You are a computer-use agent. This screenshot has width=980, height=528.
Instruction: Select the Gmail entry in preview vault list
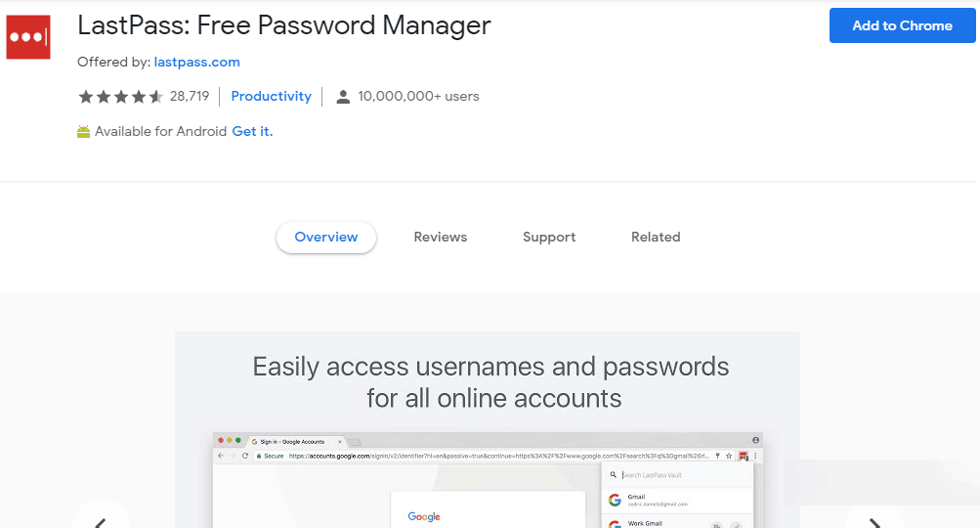tap(677, 500)
